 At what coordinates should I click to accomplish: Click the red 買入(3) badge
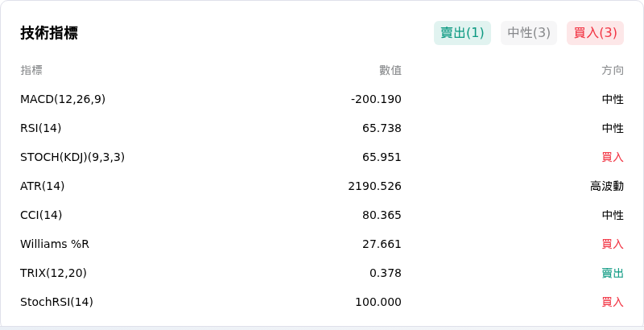(595, 33)
